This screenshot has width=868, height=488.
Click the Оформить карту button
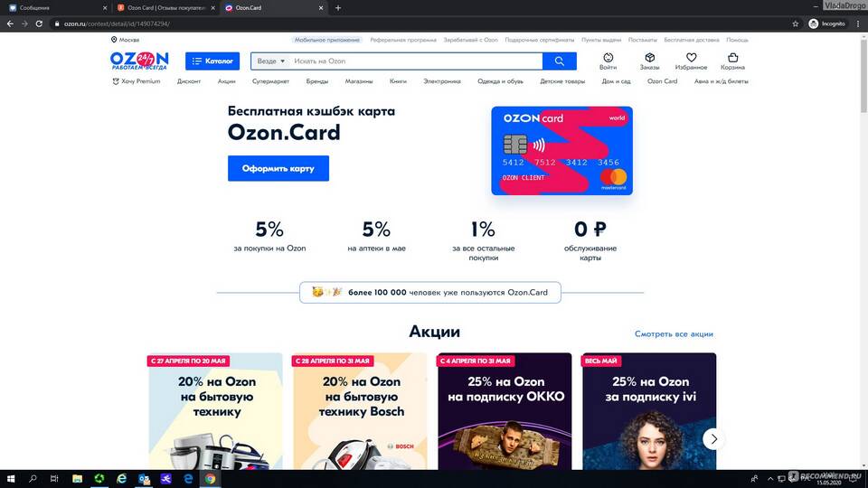[278, 168]
